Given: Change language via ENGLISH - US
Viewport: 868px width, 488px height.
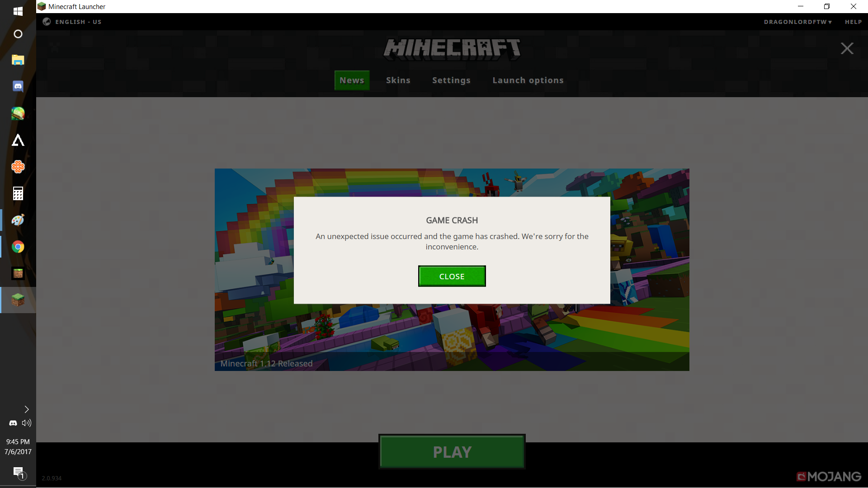Looking at the screenshot, I should coord(78,22).
